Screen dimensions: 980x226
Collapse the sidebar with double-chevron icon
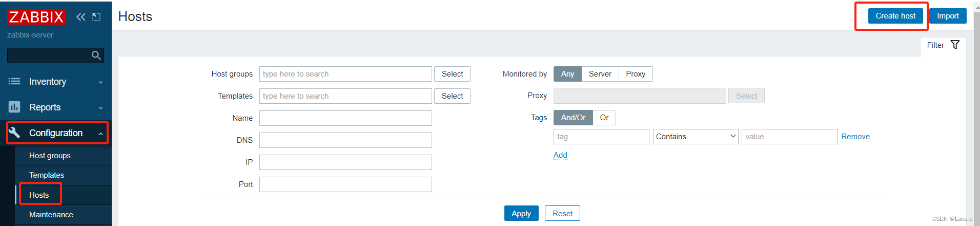(80, 17)
